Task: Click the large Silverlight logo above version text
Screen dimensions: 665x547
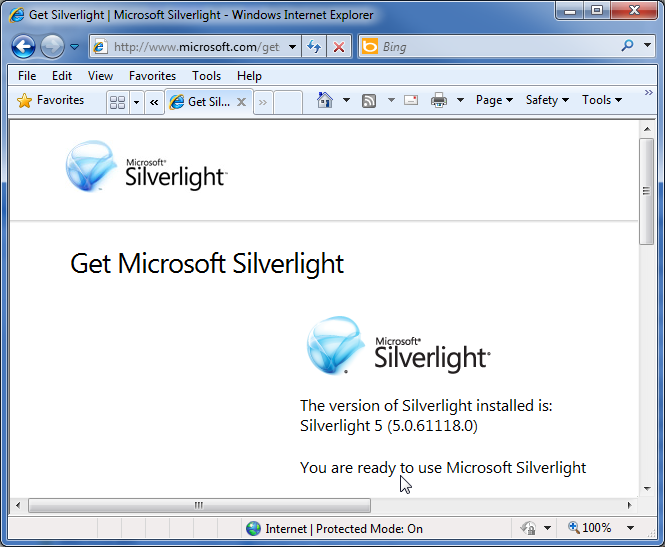Action: coord(398,345)
